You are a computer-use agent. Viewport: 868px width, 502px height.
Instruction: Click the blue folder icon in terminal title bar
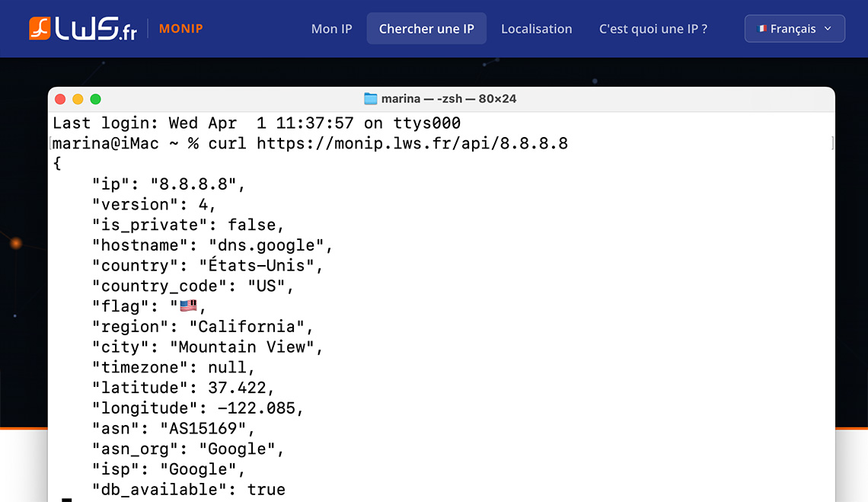[371, 98]
